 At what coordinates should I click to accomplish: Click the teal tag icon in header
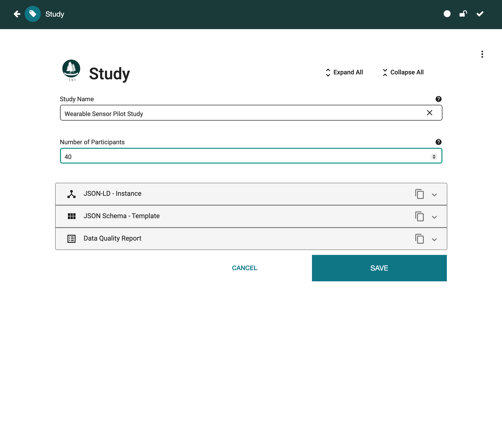click(x=33, y=14)
